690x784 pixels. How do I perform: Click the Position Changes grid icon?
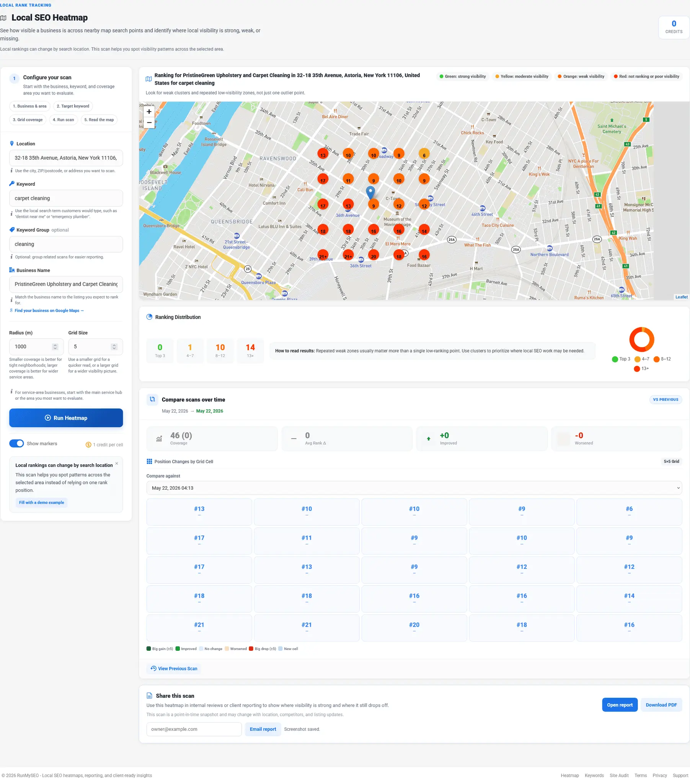(x=149, y=461)
